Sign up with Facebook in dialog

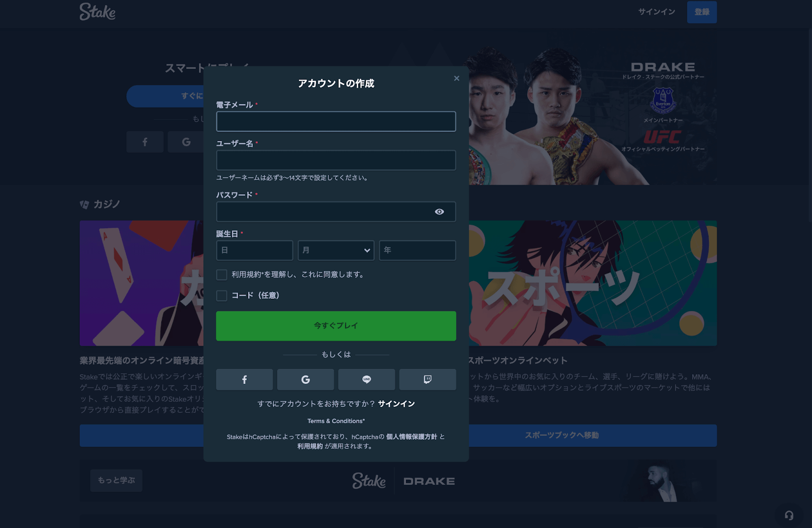pyautogui.click(x=244, y=380)
